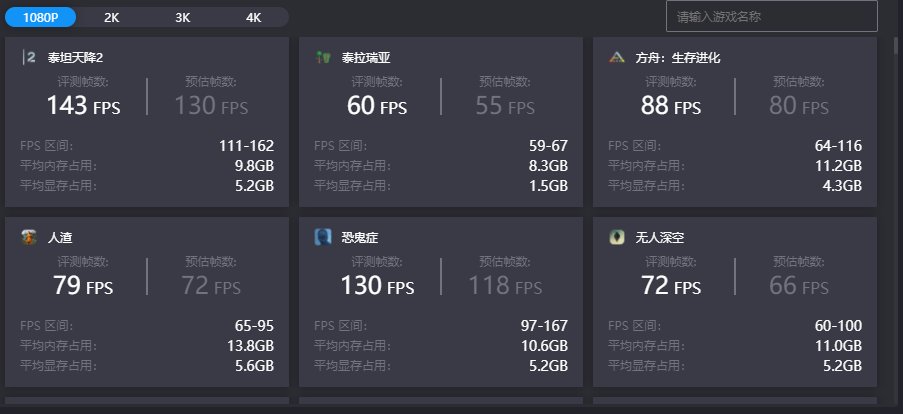Select the 恐鬼症 game title
Screen dimensions: 903x414
(x=360, y=237)
